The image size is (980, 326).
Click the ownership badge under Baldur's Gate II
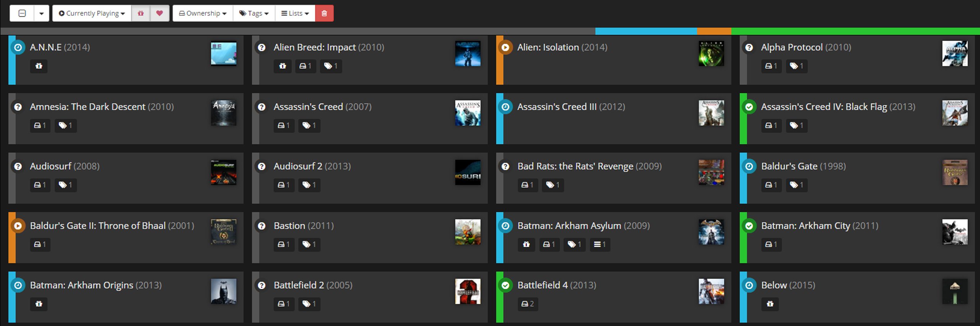[x=40, y=245]
